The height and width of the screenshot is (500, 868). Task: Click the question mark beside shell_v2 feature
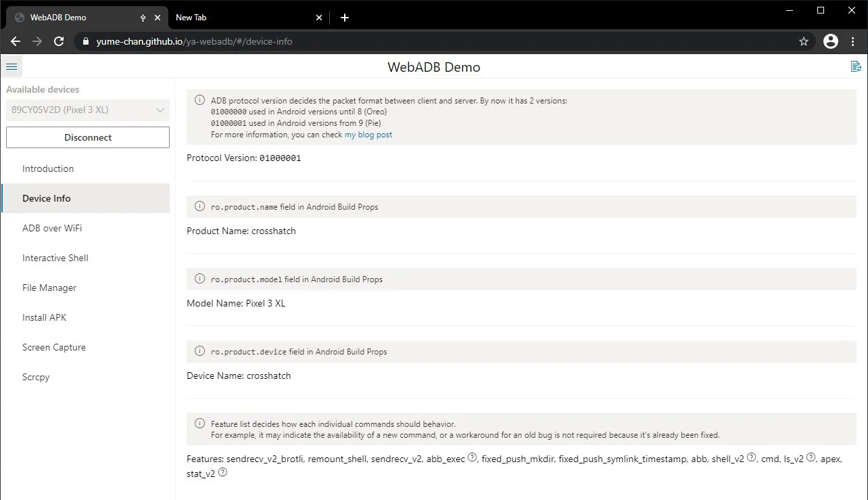(750, 457)
